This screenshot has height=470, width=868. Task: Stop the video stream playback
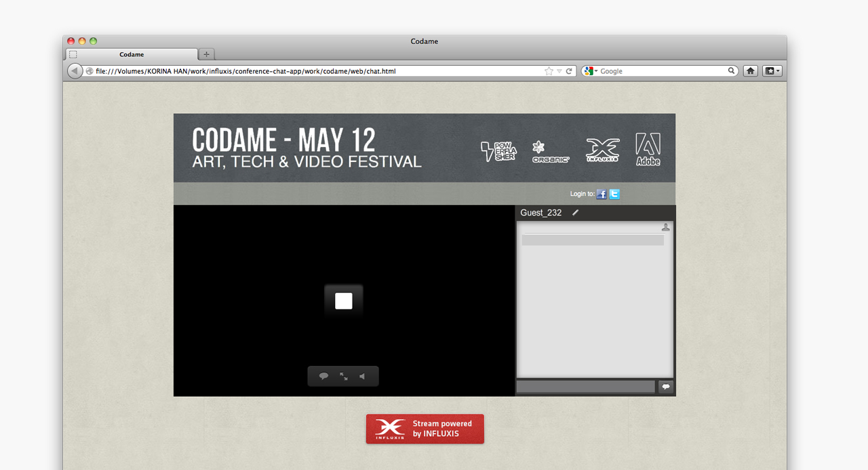tap(344, 301)
